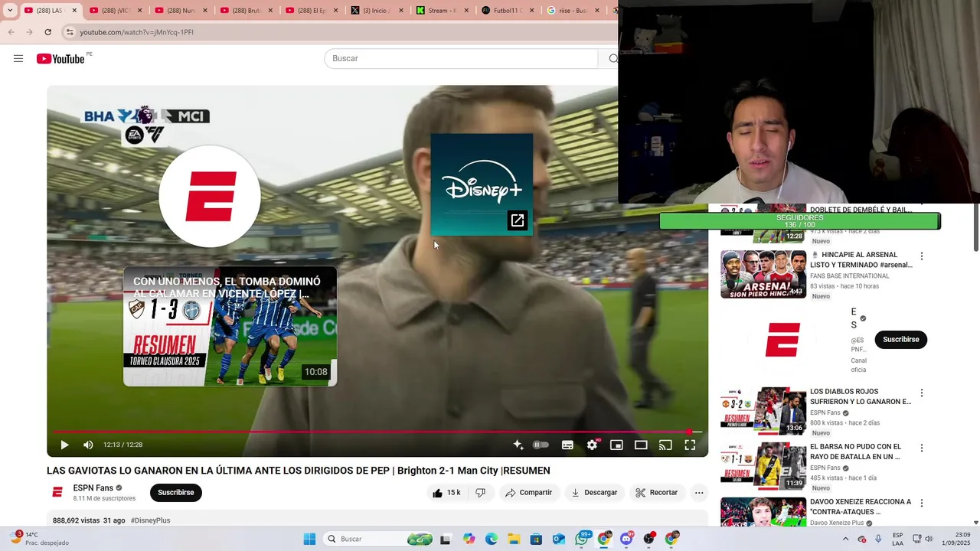The image size is (980, 551).
Task: Enable miniplayer mode
Action: pyautogui.click(x=616, y=445)
